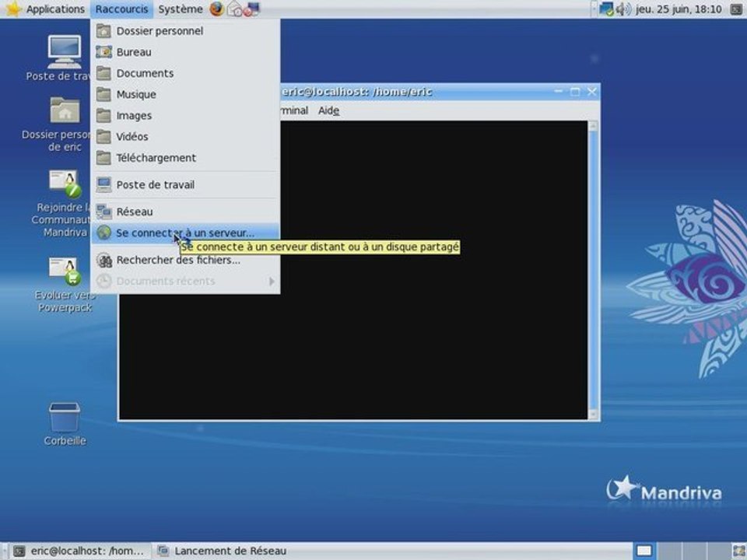Select Rechercher des fichiers...

pyautogui.click(x=185, y=260)
